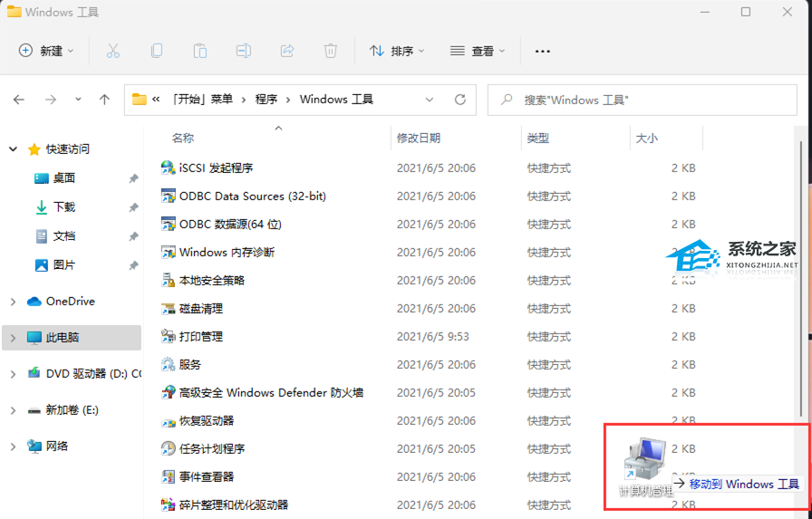Expand the DVD 驱动器 (D:) node

pos(13,374)
